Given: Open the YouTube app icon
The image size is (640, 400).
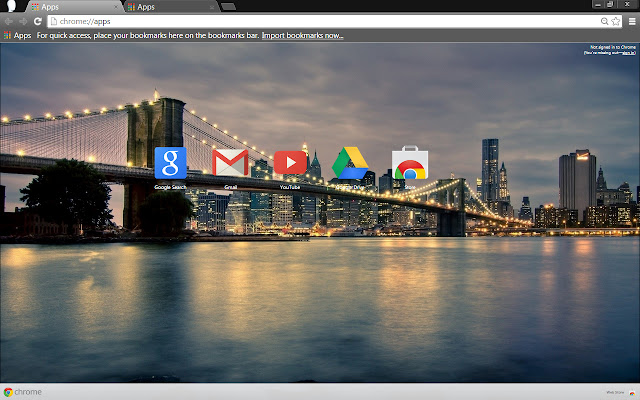Looking at the screenshot, I should click(x=290, y=162).
